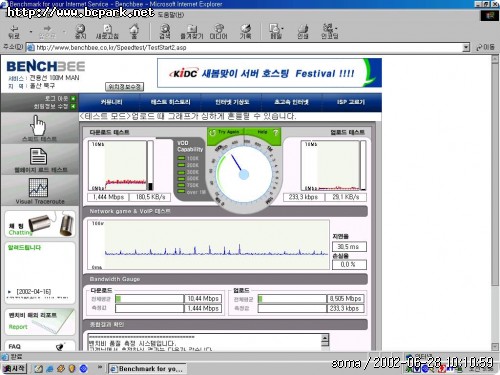Expand the 메일 mail button dropdown arrow

[x=282, y=29]
